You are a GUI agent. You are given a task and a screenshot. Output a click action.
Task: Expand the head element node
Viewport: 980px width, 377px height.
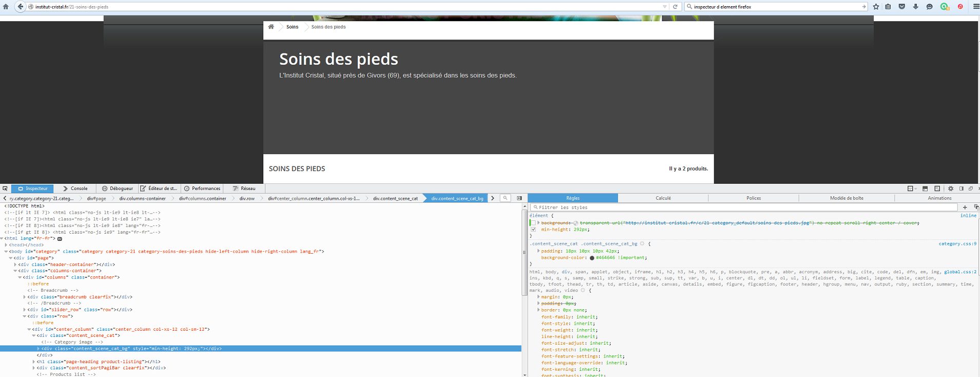pos(6,245)
